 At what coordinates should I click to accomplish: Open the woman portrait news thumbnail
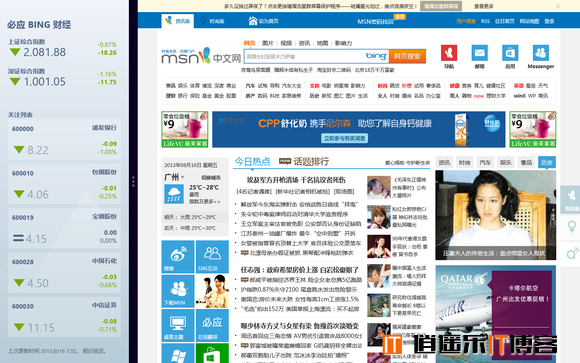pos(495,215)
